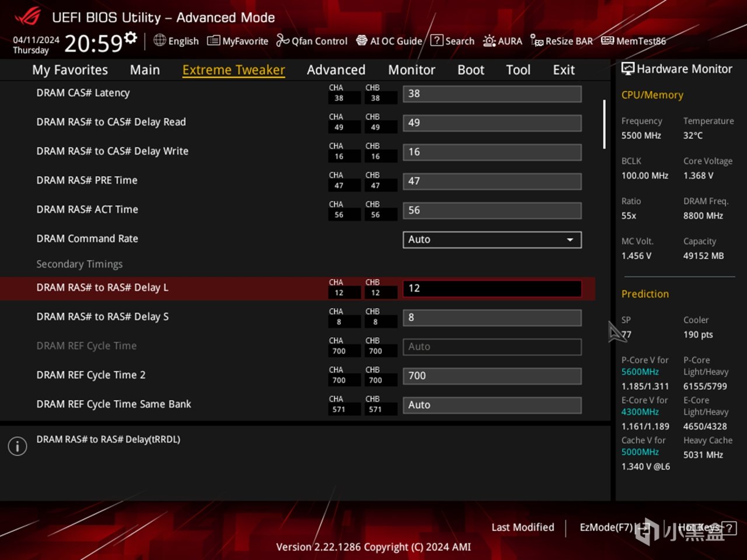Open the Advanced tab
Screen dimensions: 747x560
click(336, 70)
